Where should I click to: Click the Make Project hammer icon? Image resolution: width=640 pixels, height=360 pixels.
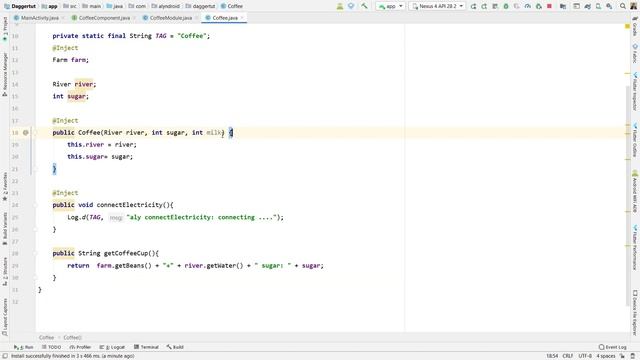[x=364, y=6]
